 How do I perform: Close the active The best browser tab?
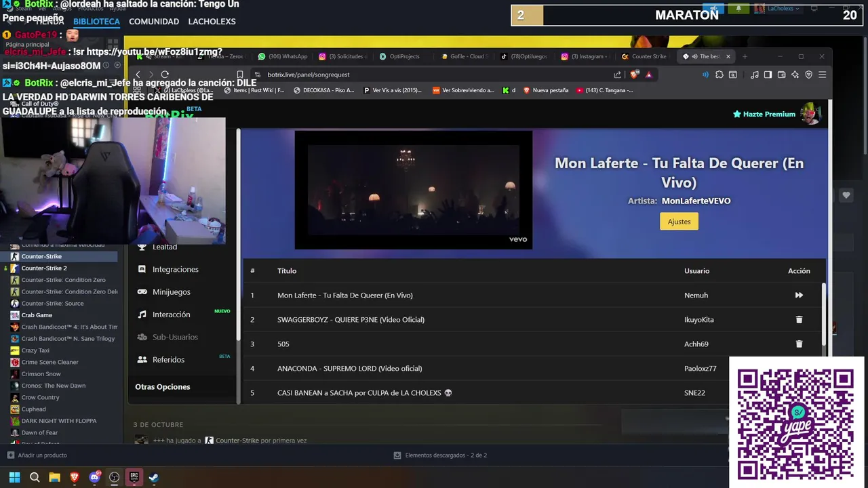(728, 56)
